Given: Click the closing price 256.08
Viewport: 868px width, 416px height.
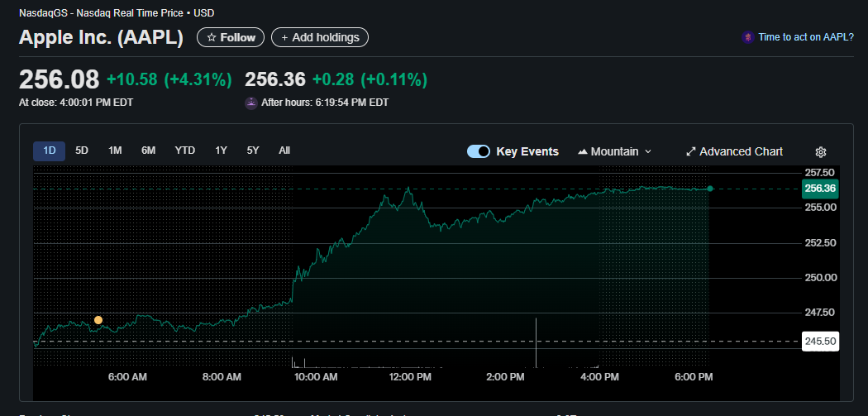Looking at the screenshot, I should pyautogui.click(x=60, y=79).
